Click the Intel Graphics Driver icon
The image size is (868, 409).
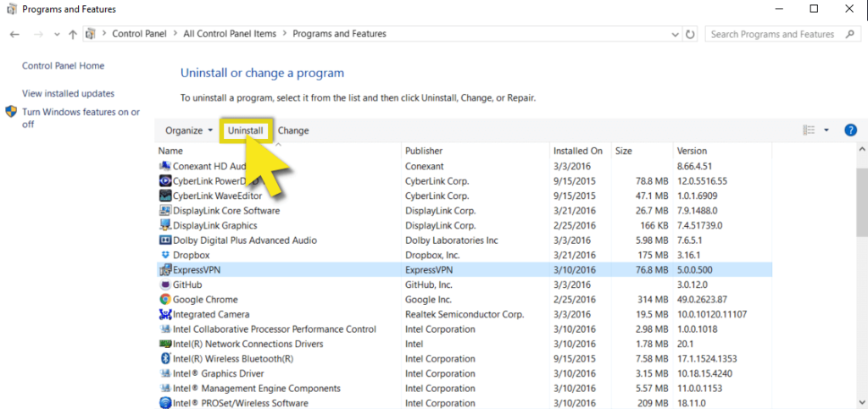(164, 373)
